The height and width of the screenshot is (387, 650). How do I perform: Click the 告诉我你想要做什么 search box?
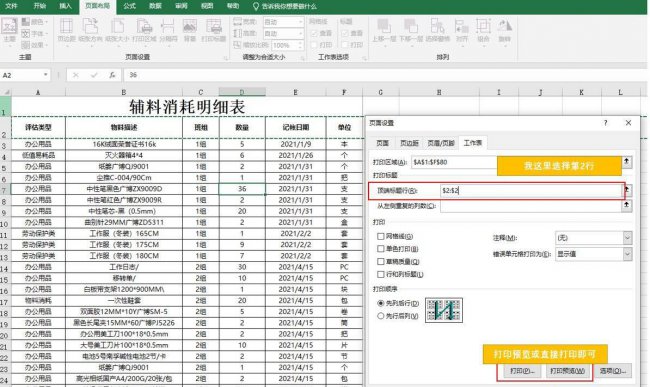click(x=285, y=6)
